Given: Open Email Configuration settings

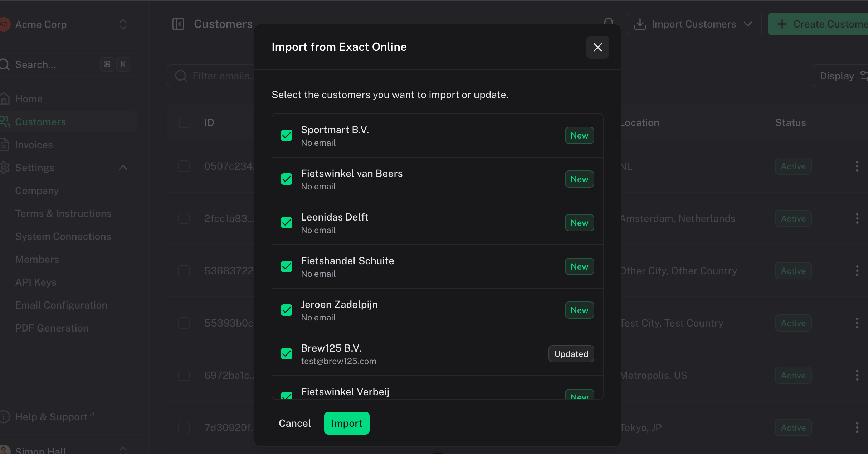Looking at the screenshot, I should [61, 305].
